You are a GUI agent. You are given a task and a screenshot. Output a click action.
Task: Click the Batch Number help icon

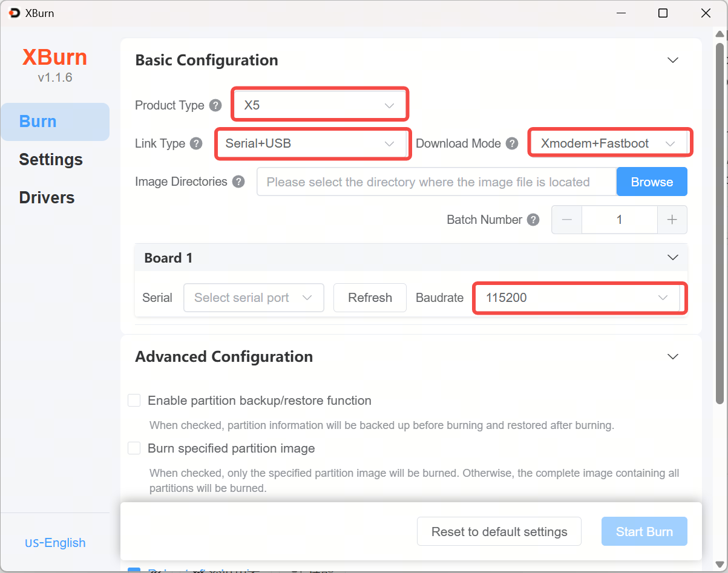[x=533, y=220]
